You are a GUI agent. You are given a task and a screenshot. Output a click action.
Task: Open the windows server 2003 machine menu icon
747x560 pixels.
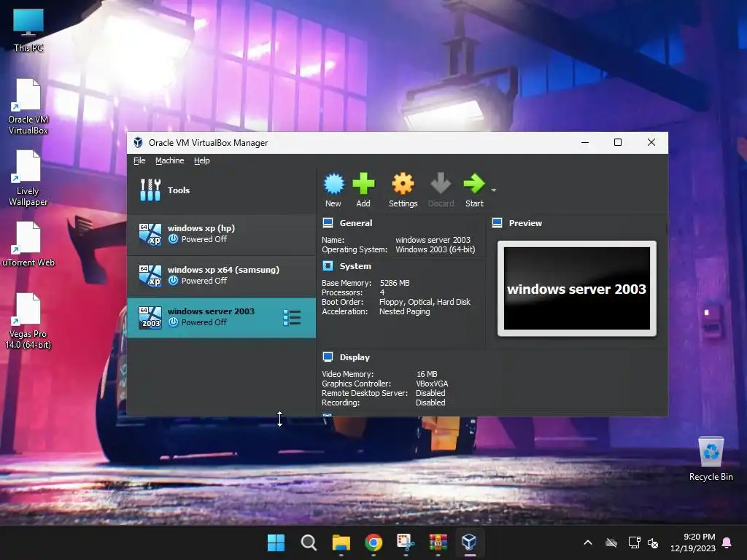point(292,318)
